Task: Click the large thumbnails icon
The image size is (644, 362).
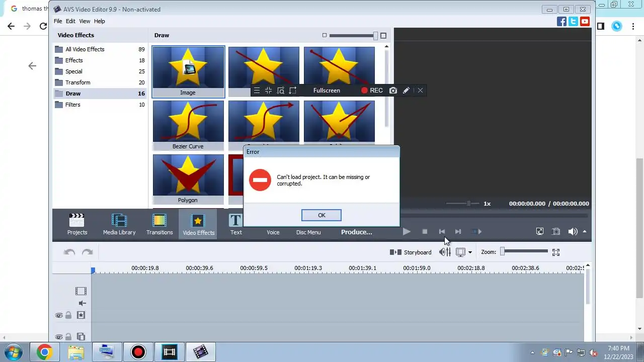Action: (x=383, y=35)
